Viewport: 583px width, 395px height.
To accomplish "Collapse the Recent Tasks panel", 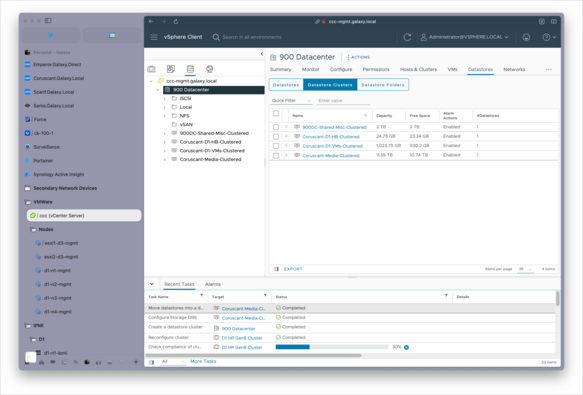I will point(152,284).
